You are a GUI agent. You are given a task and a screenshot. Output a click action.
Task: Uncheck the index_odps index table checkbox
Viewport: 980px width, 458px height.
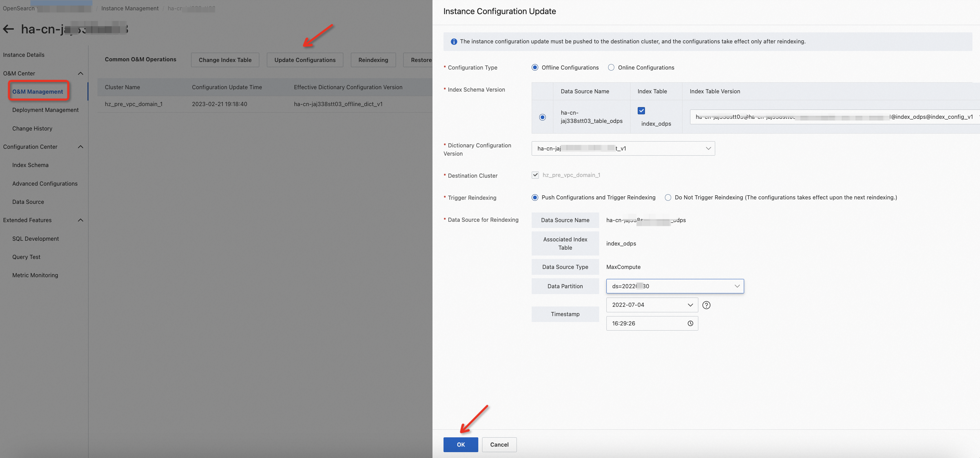coord(641,111)
